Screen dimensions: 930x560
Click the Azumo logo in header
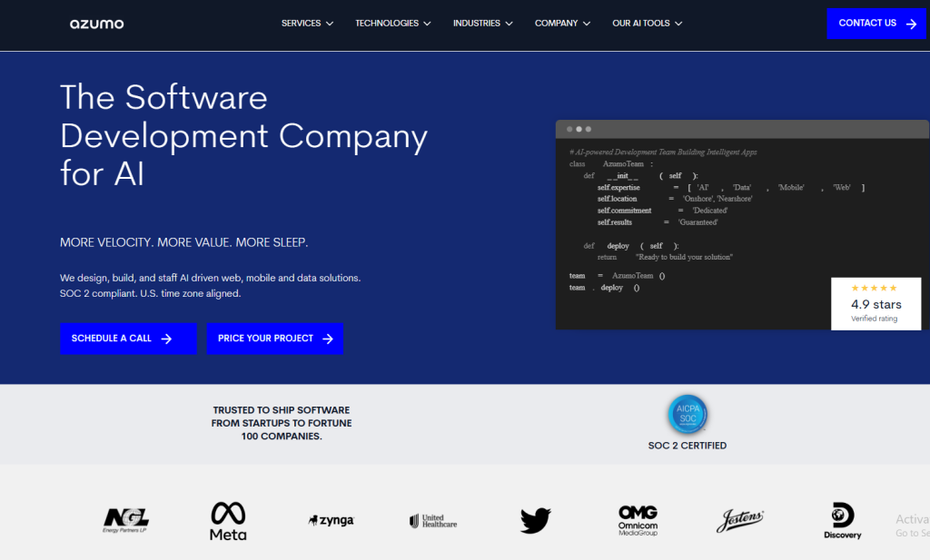point(96,24)
